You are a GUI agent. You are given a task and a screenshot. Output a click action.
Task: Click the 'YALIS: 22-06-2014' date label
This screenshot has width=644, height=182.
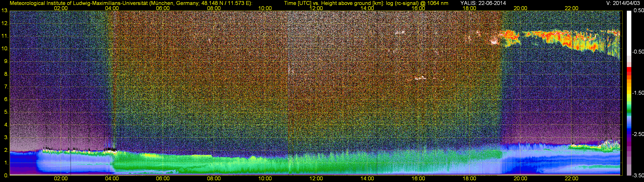(x=483, y=3)
